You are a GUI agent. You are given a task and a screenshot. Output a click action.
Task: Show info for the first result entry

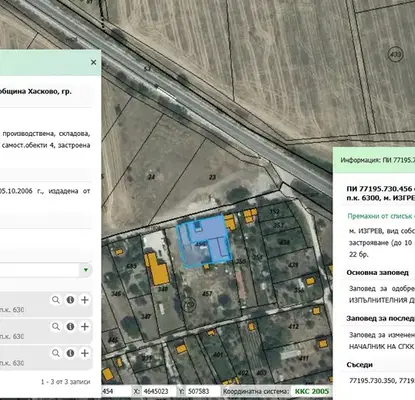[x=70, y=300]
